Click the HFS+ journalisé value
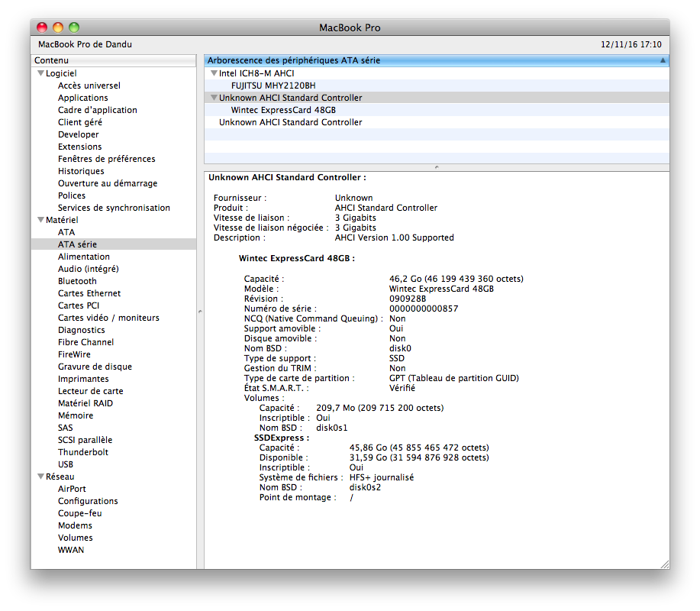The height and width of the screenshot is (611, 700). (382, 477)
